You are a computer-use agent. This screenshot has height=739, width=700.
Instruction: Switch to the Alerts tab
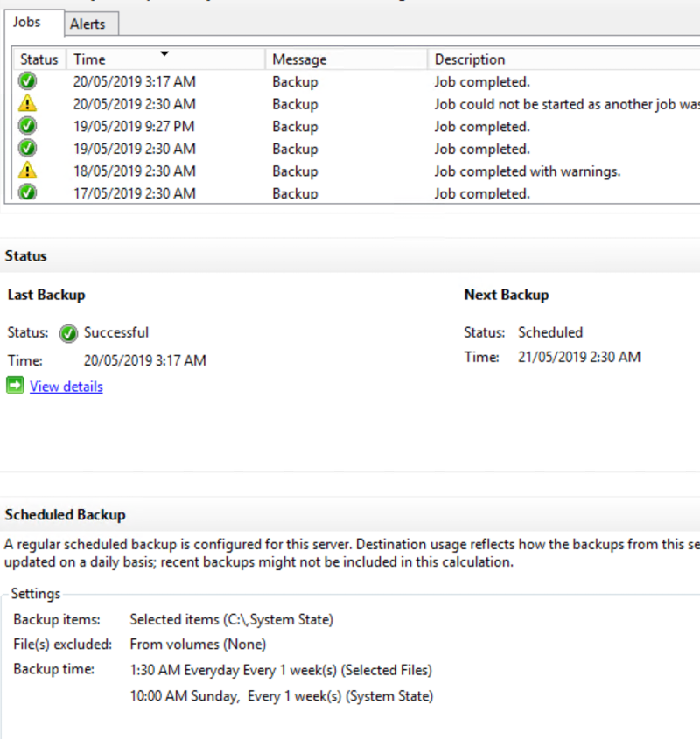pos(91,24)
